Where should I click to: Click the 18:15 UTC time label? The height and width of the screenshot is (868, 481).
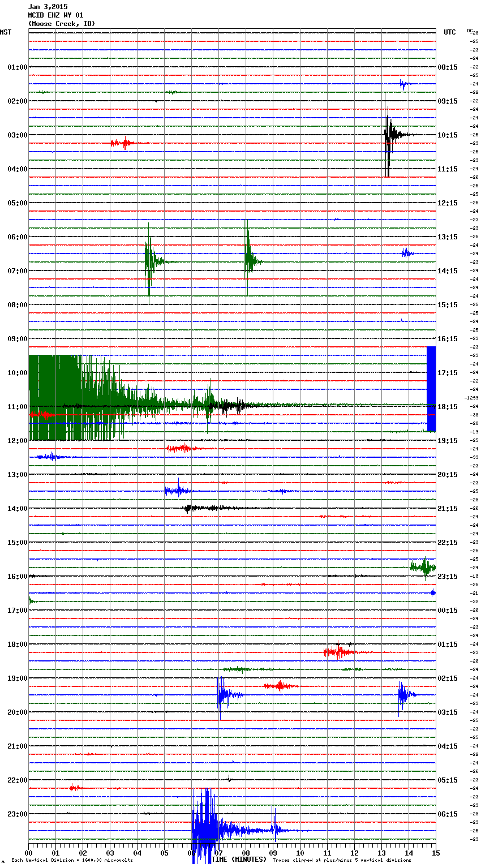coord(448,406)
